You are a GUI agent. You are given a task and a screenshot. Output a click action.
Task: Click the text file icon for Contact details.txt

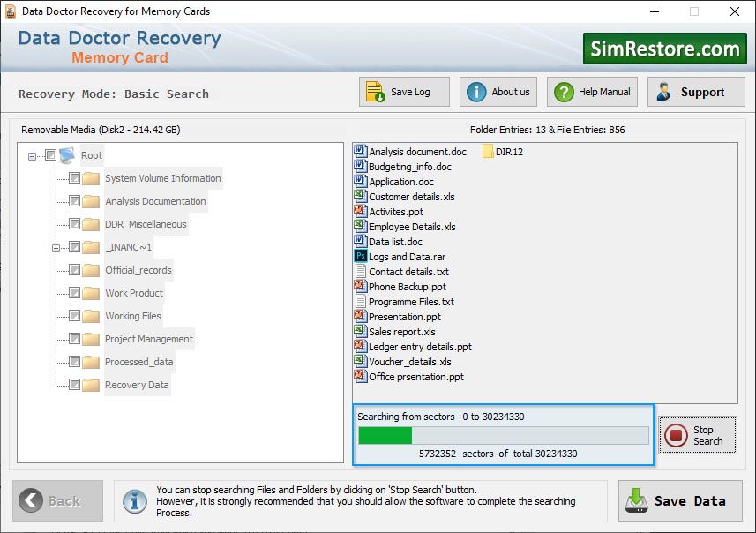click(x=360, y=271)
